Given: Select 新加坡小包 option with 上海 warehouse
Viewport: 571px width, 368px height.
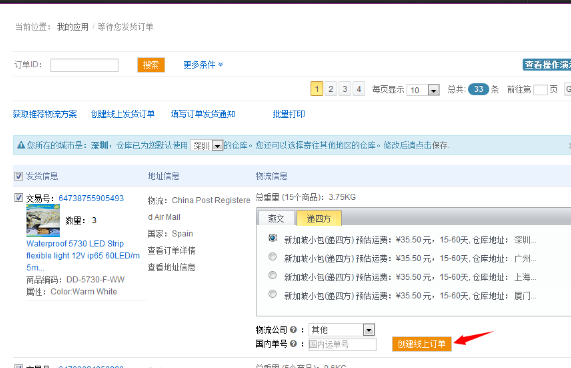Looking at the screenshot, I should point(272,275).
